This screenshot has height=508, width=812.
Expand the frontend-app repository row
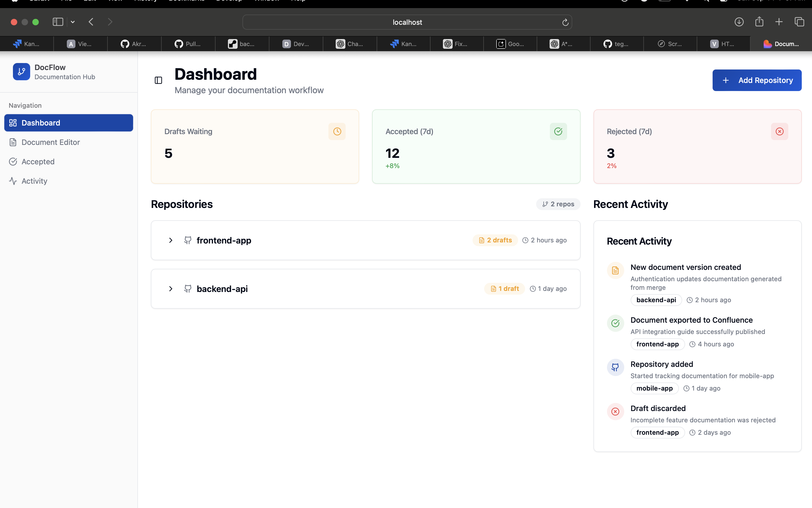(x=171, y=240)
